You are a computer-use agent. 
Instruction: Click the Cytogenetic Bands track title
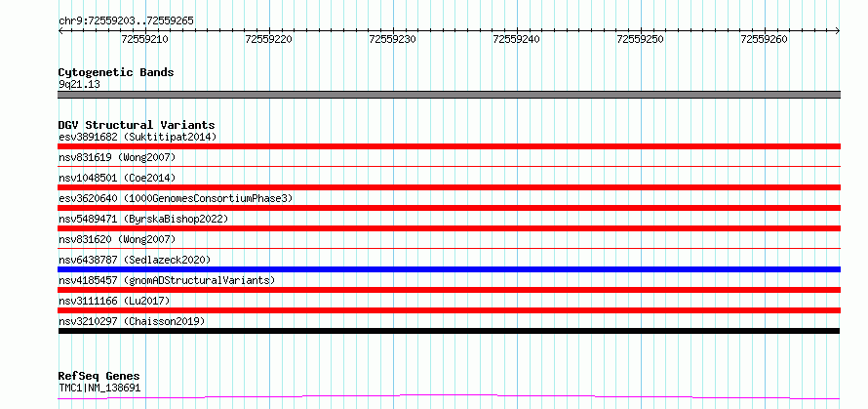pyautogui.click(x=116, y=72)
